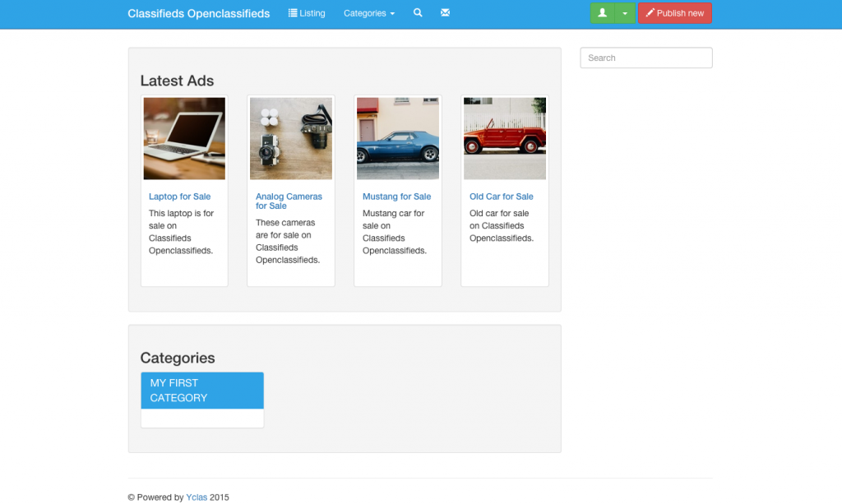Open the Old Car for Sale link

point(502,197)
